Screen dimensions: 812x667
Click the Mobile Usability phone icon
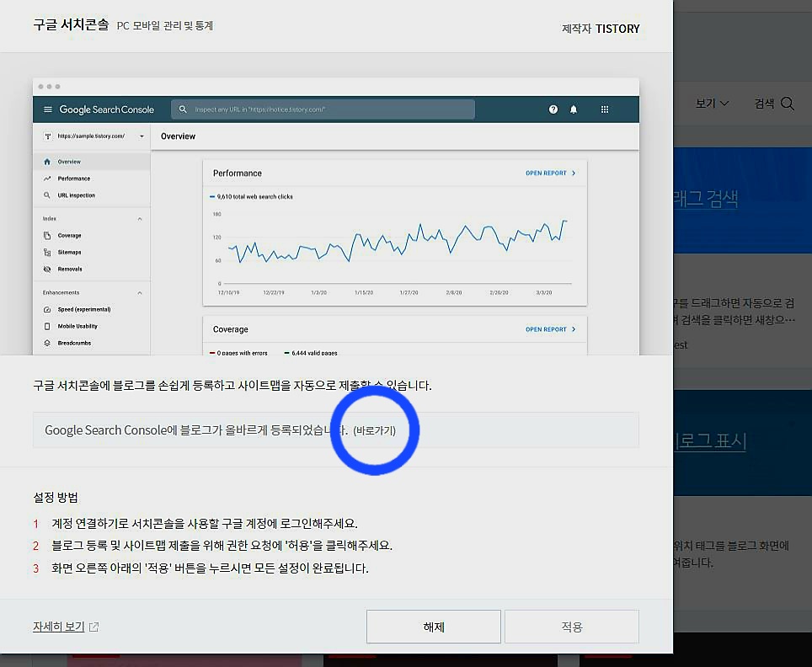(47, 326)
